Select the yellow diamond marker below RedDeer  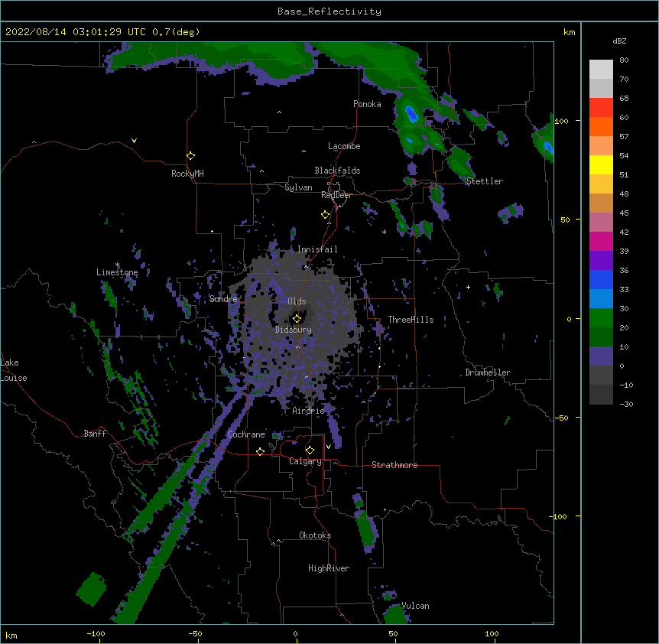[326, 215]
